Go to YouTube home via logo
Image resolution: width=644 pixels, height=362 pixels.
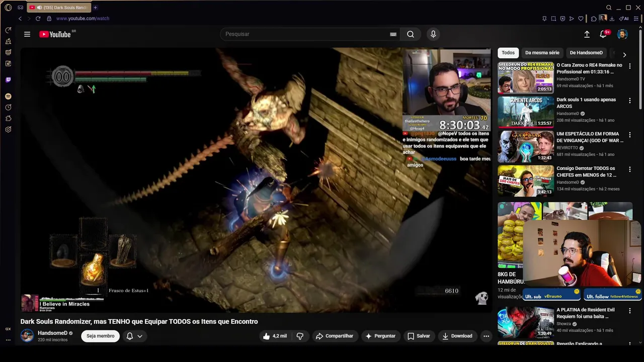click(x=55, y=34)
